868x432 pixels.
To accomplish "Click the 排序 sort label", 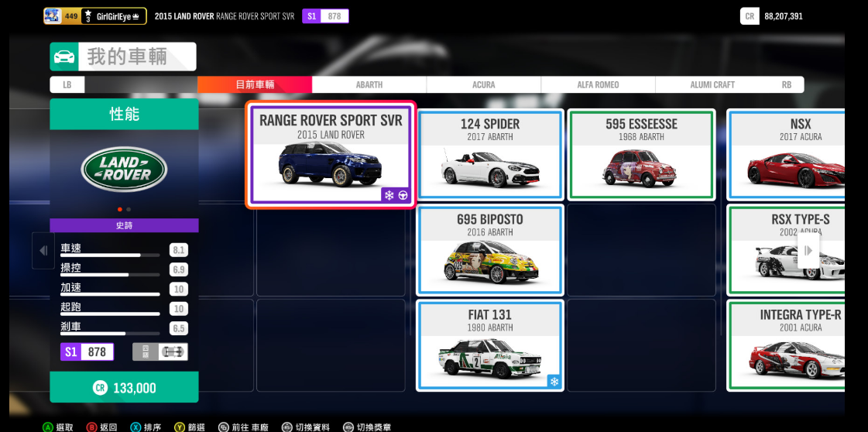I will click(153, 427).
